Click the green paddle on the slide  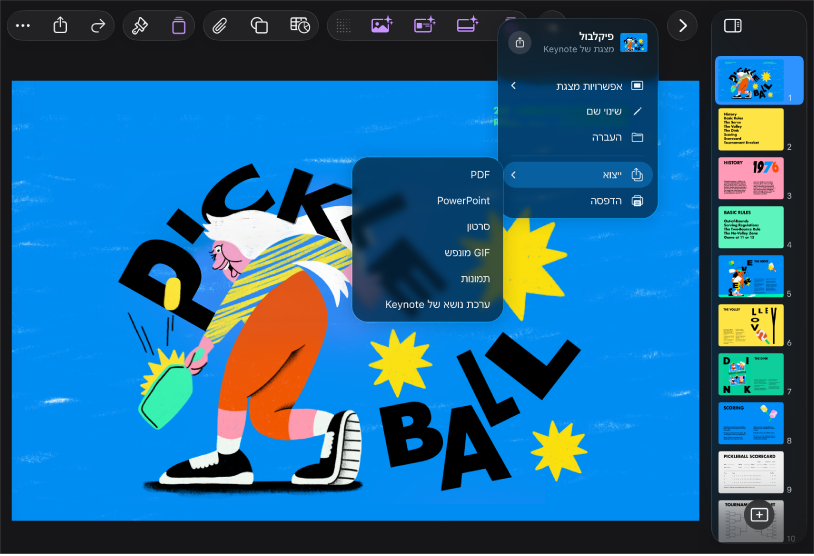(165, 396)
